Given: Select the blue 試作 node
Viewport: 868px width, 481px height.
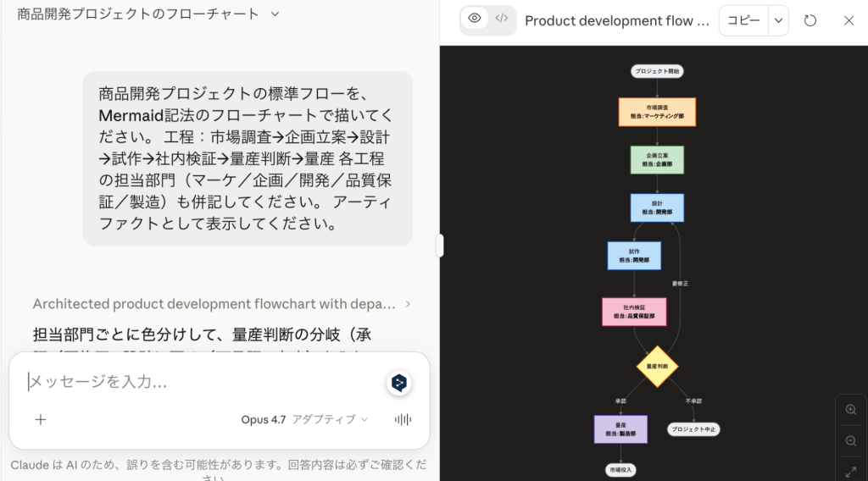Looking at the screenshot, I should (634, 256).
